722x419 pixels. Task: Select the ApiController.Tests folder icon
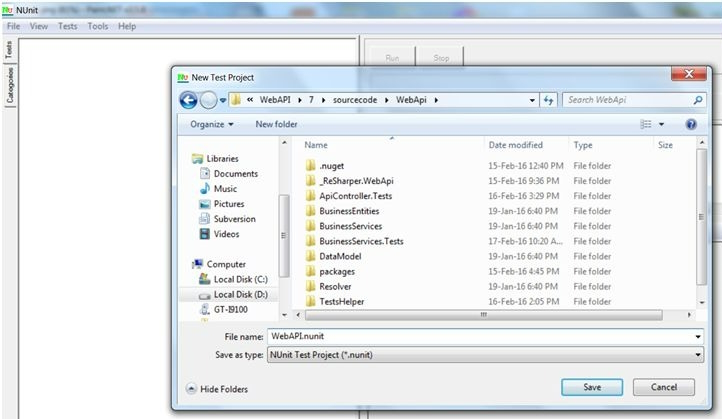[311, 196]
